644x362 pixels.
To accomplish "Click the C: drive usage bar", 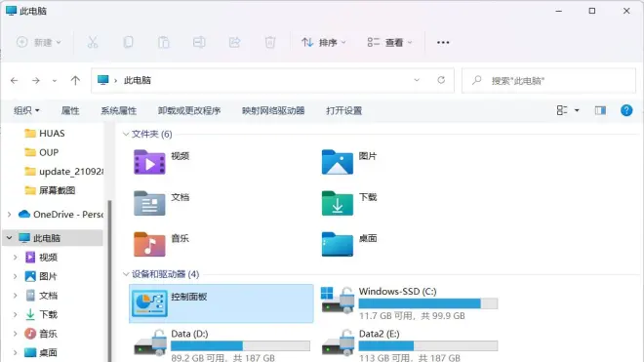I will point(428,303).
